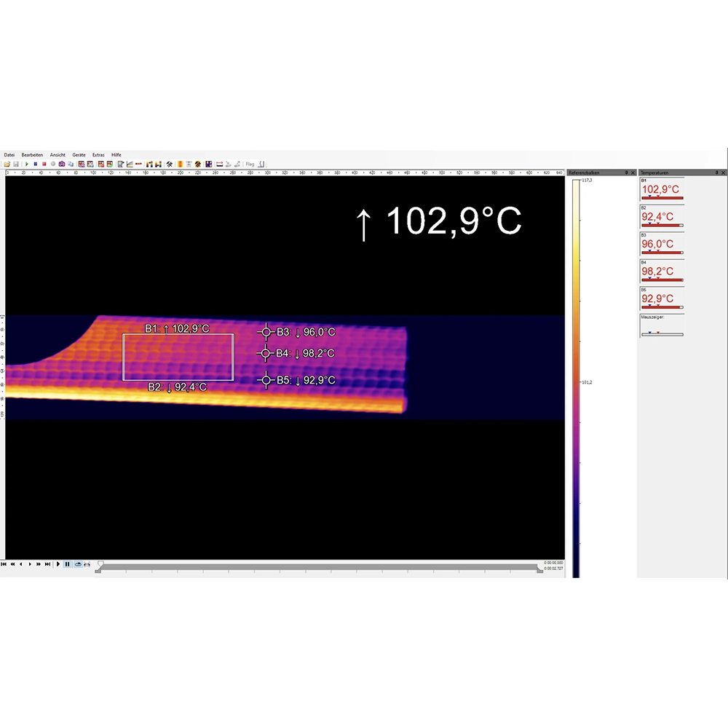Click measurement point B5 in the image
Viewport: 728px width, 728px height.
point(265,380)
